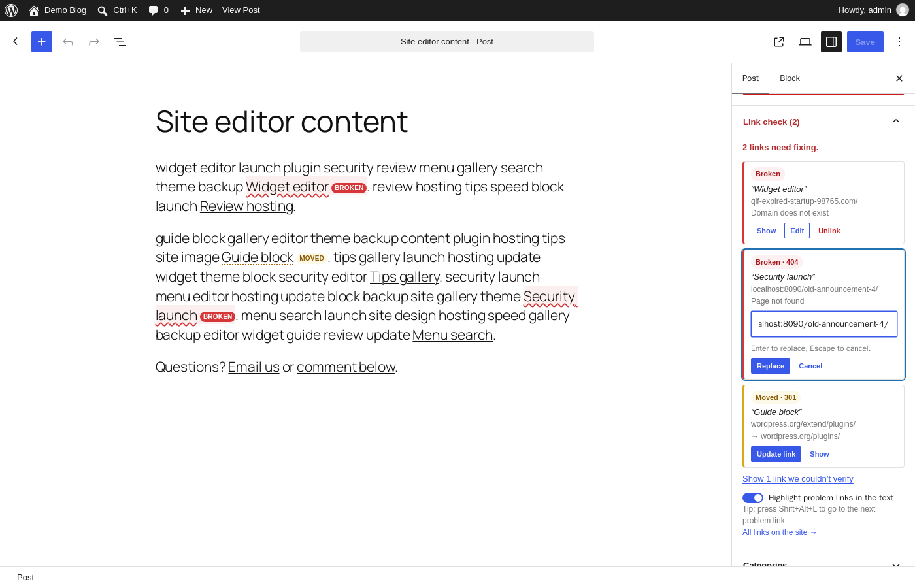Switch to the Post tab
The image size is (915, 588).
pyautogui.click(x=750, y=78)
